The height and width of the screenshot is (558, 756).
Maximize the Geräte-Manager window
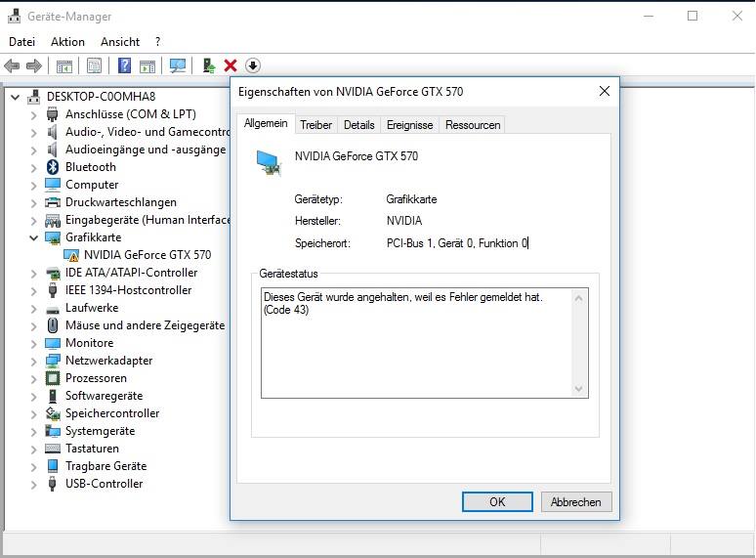(693, 16)
